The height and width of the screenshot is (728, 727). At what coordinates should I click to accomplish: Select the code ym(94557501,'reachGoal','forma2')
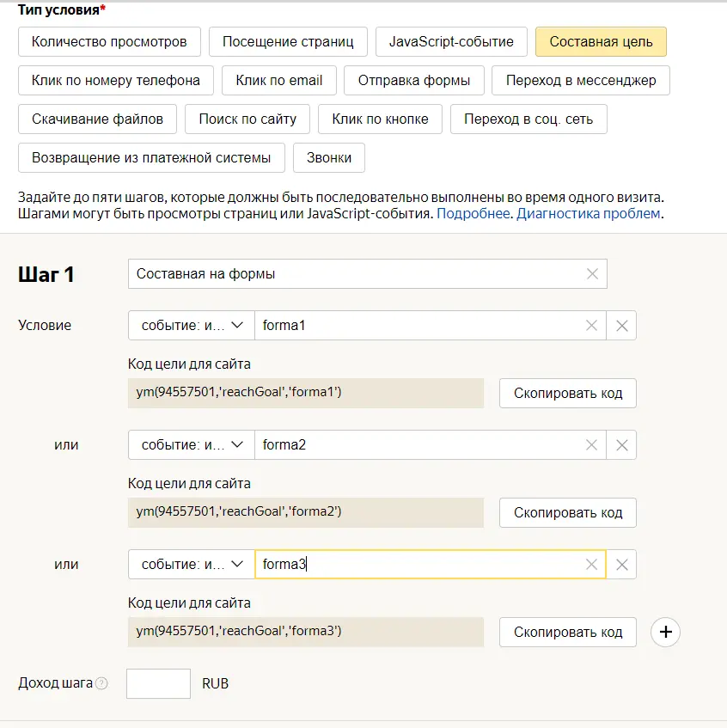[239, 511]
